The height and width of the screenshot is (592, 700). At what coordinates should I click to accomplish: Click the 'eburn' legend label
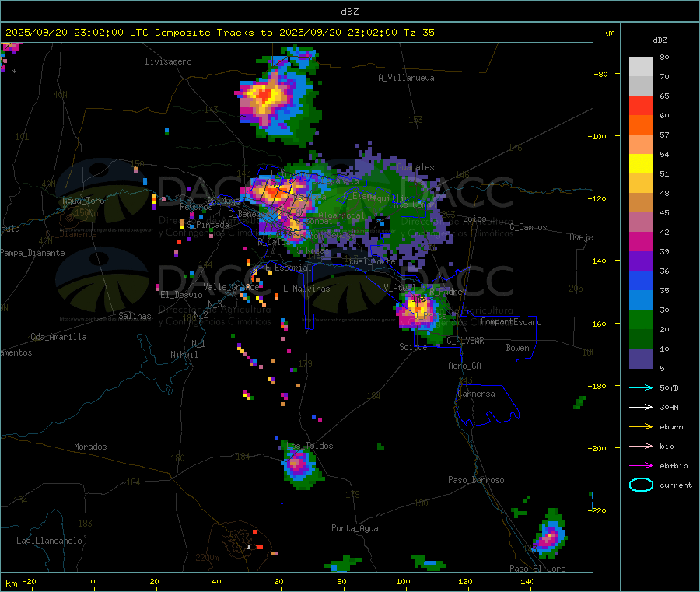point(671,427)
